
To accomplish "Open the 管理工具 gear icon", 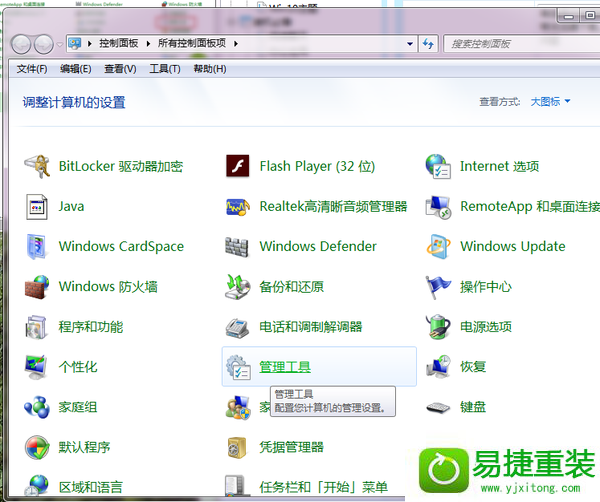I will 238,367.
